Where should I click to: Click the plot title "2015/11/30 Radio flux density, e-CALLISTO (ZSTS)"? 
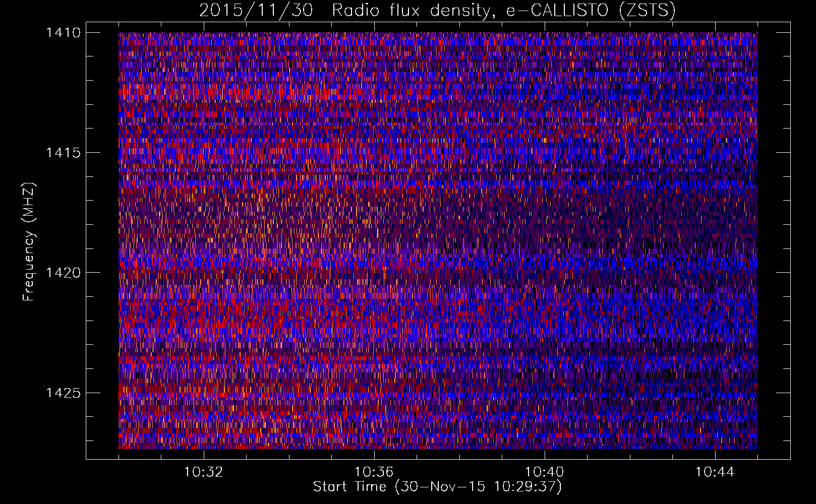437,10
